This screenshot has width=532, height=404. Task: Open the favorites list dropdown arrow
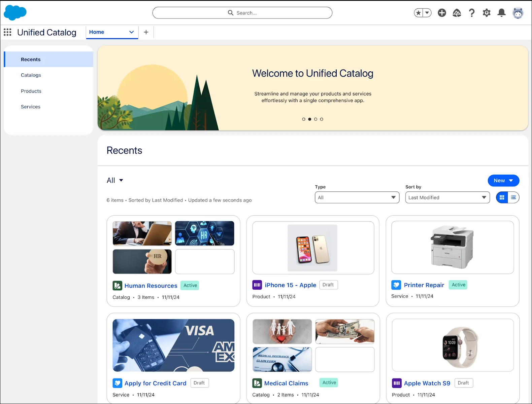click(x=427, y=13)
